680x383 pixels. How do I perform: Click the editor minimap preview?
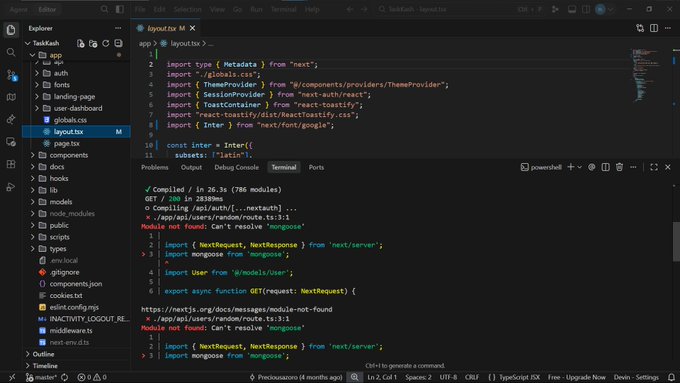(x=645, y=75)
